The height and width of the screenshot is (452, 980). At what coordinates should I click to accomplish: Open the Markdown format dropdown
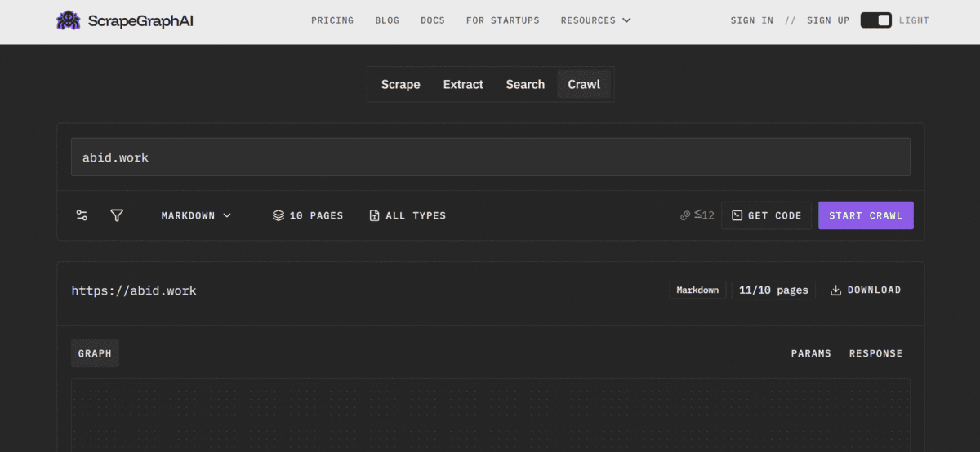196,215
